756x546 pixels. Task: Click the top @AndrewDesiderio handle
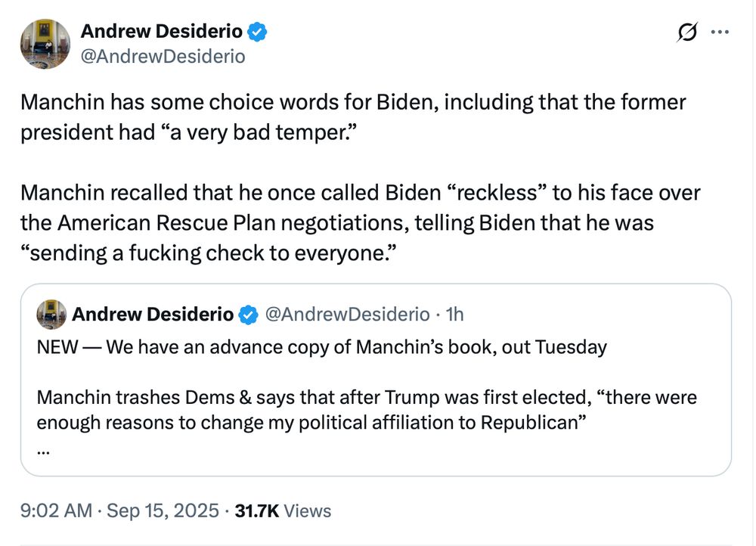click(163, 56)
